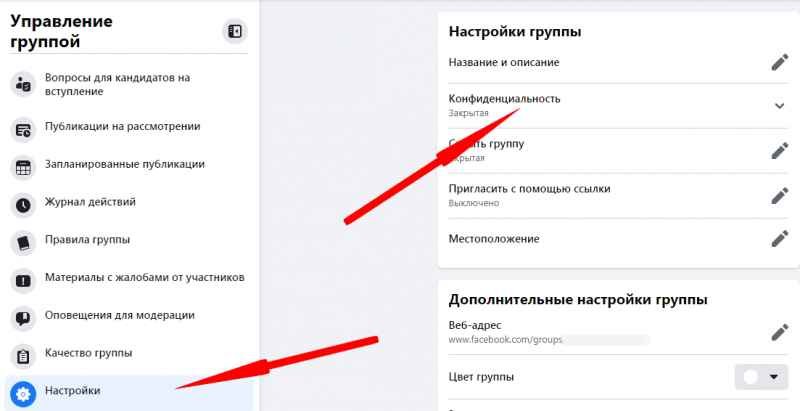Edit invite via link pencil icon
800x411 pixels.
[x=780, y=195]
